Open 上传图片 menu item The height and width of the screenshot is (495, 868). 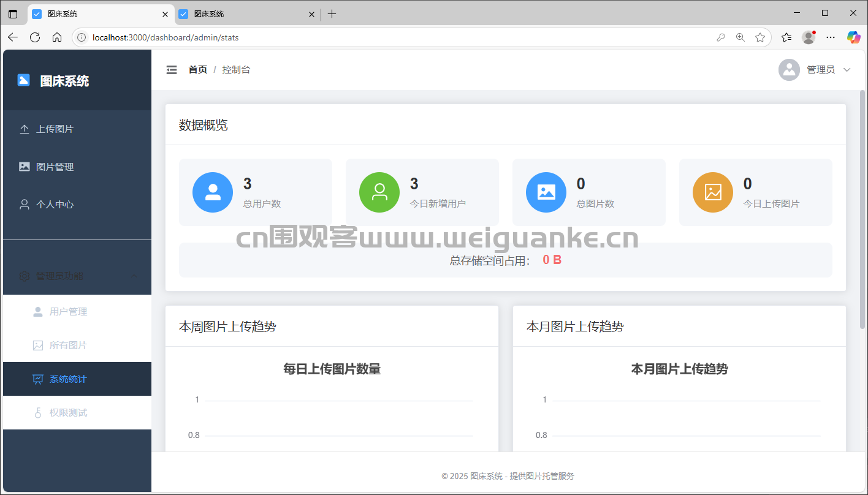tap(77, 129)
